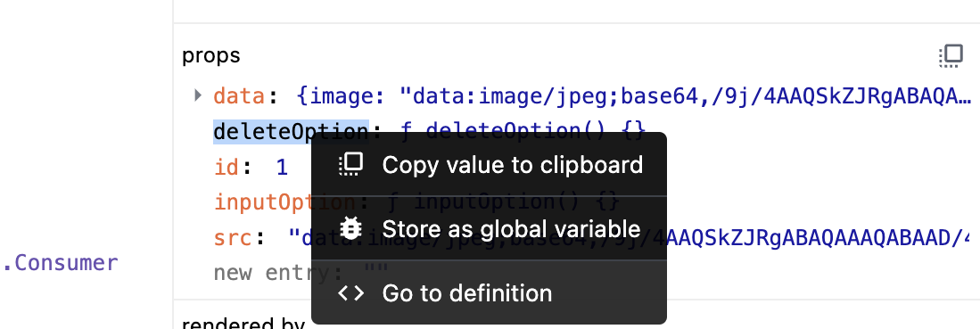The width and height of the screenshot is (980, 329).
Task: Select the .Consumer component in tree
Action: [x=61, y=263]
